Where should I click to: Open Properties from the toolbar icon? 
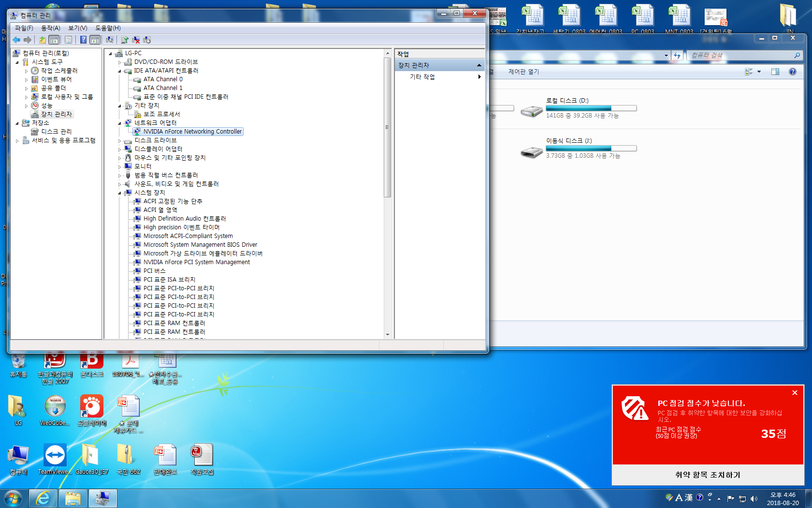click(x=68, y=40)
